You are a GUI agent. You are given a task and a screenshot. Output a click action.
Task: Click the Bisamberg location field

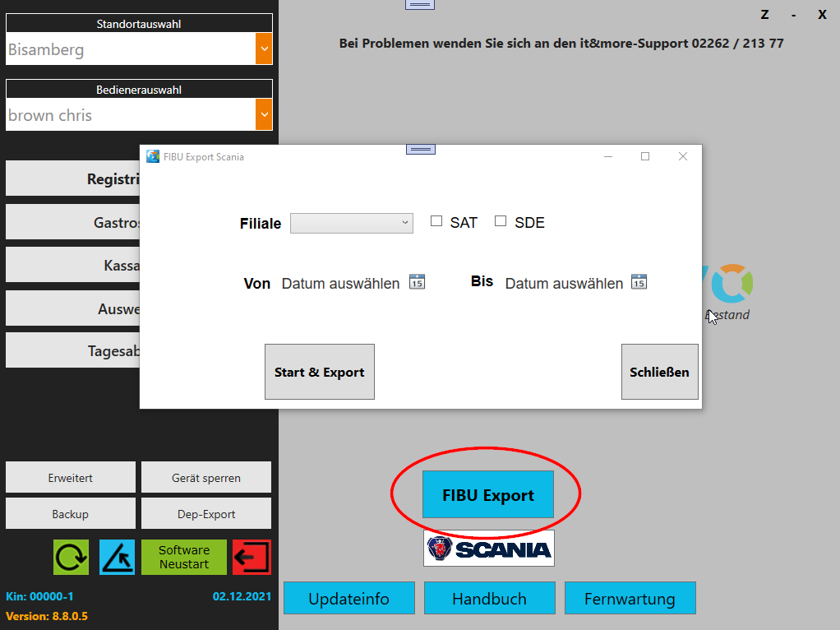tap(131, 49)
